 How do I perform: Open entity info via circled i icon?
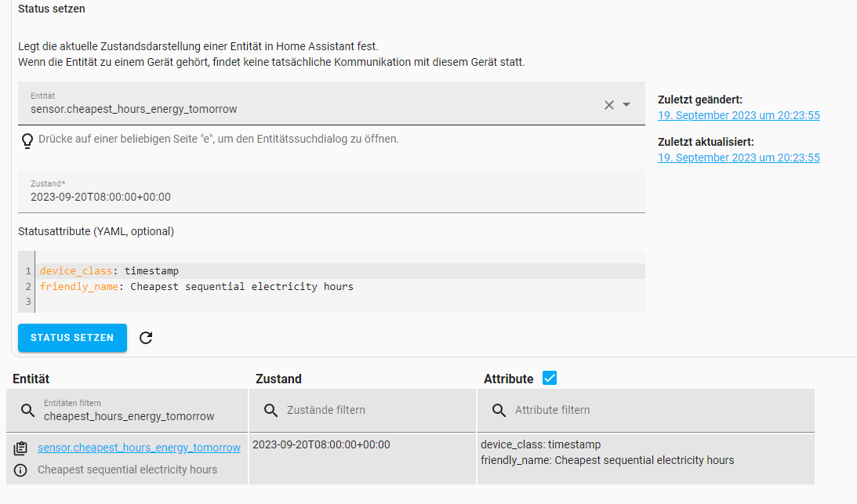tap(20, 470)
